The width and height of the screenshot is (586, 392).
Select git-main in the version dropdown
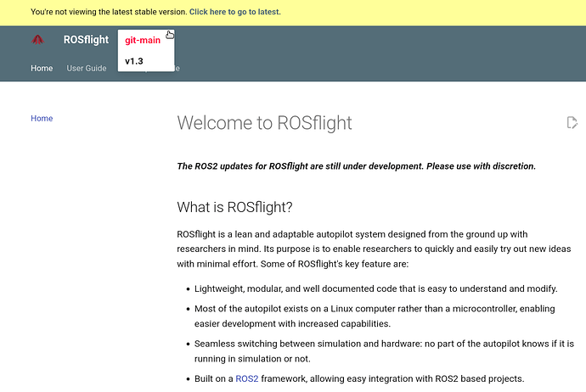coord(143,41)
